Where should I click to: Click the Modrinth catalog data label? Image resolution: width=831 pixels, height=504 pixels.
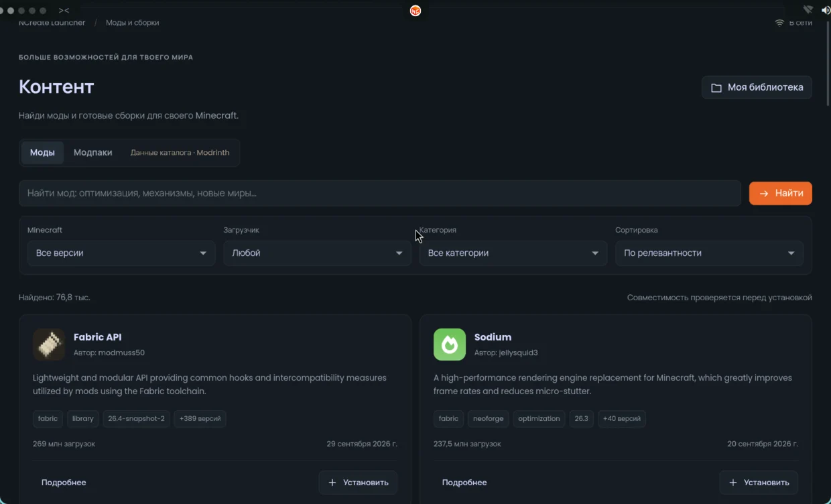pos(180,153)
